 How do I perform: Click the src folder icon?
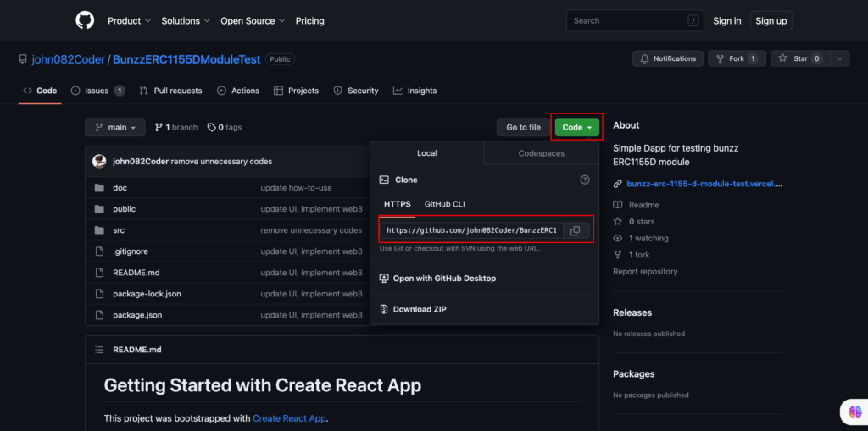100,230
